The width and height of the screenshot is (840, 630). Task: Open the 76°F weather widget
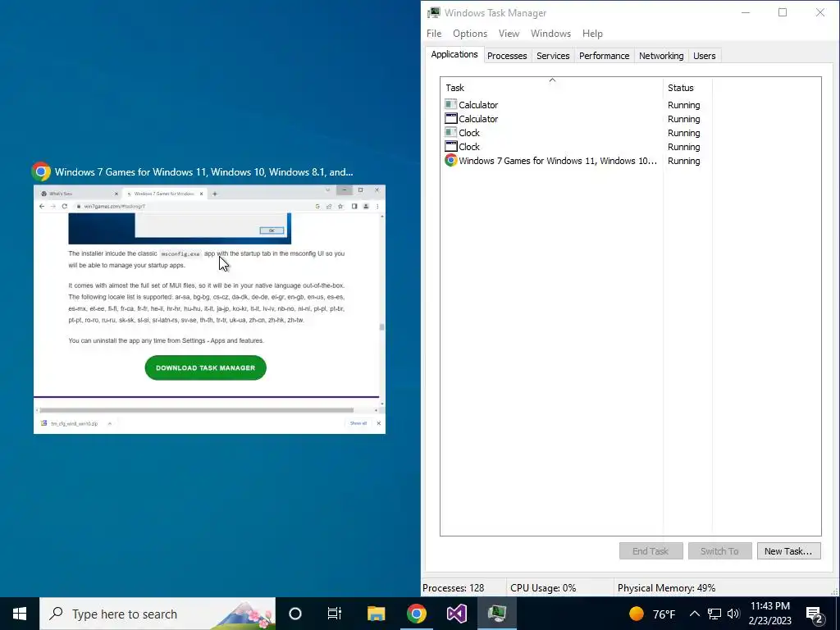(652, 614)
